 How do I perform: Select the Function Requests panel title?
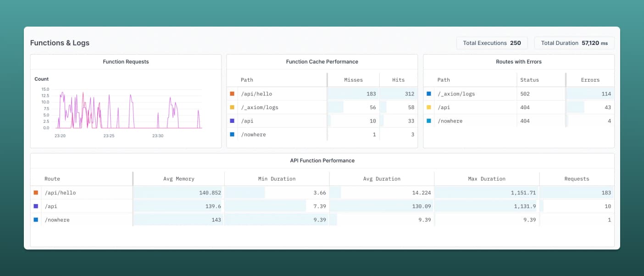[x=126, y=62]
